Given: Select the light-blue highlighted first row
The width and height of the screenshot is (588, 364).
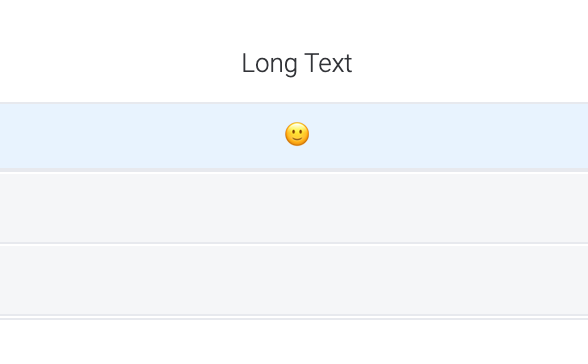Looking at the screenshot, I should pos(294,136).
